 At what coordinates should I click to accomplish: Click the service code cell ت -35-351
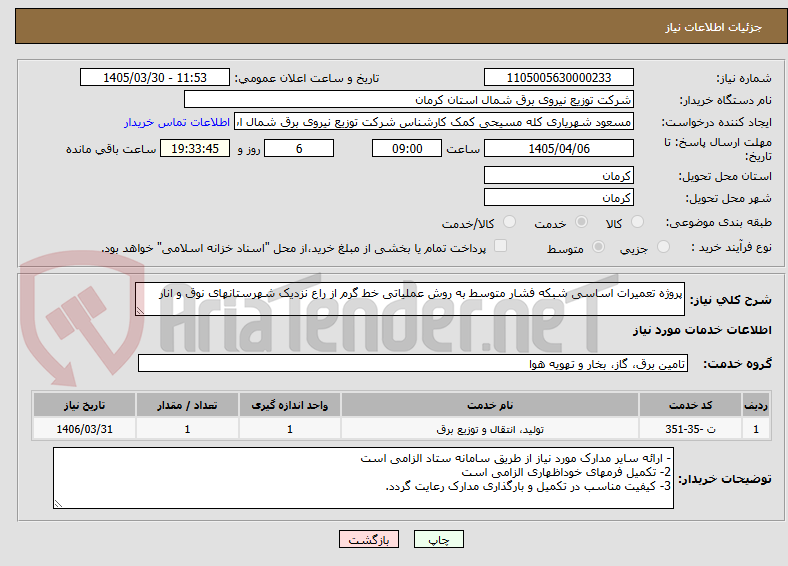[x=691, y=429]
